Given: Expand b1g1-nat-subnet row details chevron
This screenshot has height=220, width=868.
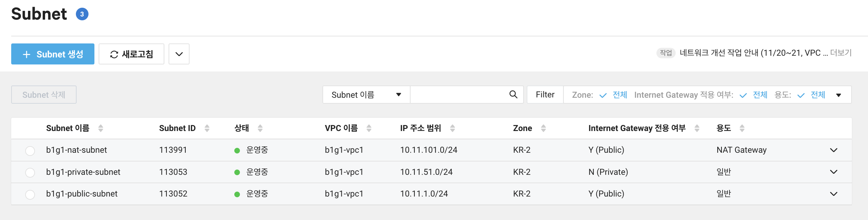Looking at the screenshot, I should [x=834, y=150].
